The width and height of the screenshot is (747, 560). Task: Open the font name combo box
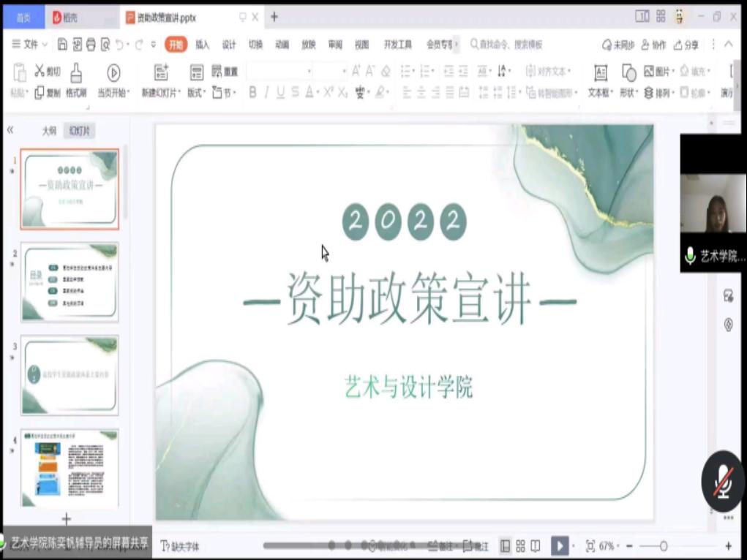(279, 72)
